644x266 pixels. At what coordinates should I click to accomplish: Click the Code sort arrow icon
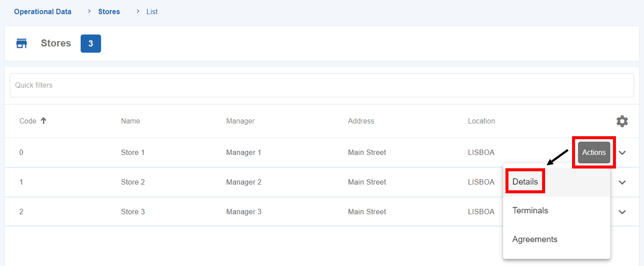[43, 121]
